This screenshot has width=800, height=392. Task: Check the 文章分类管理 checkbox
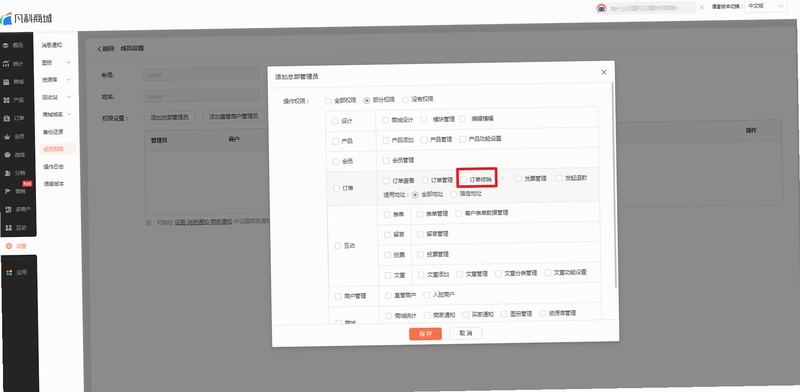tap(498, 274)
